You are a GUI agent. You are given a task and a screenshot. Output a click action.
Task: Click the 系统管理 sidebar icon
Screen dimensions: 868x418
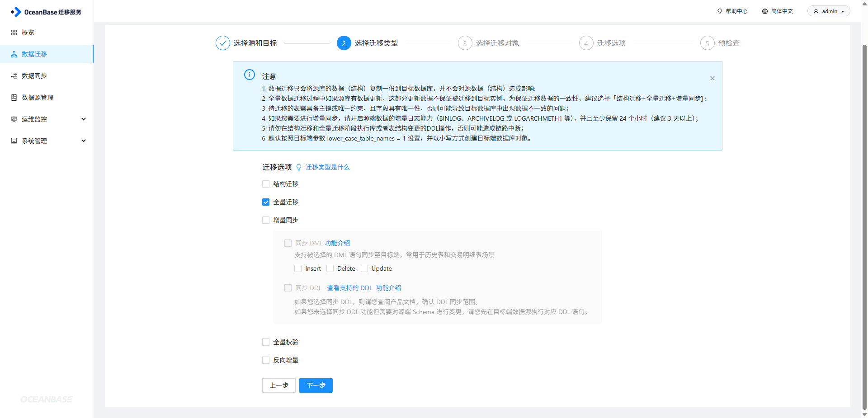tap(14, 141)
